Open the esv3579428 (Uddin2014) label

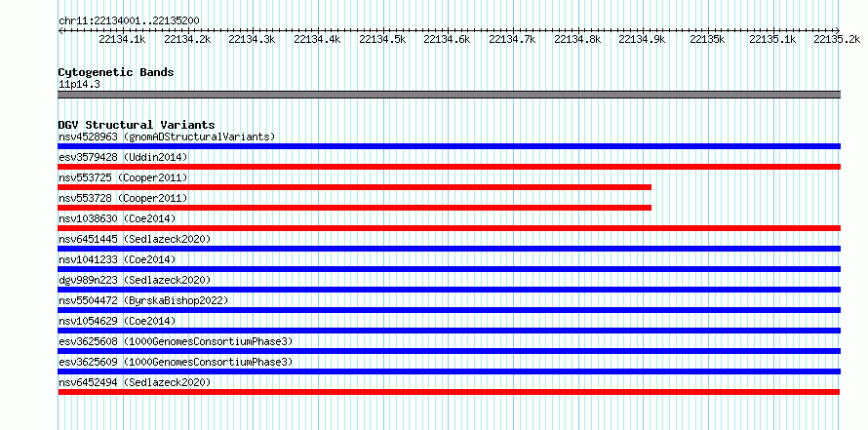click(123, 157)
